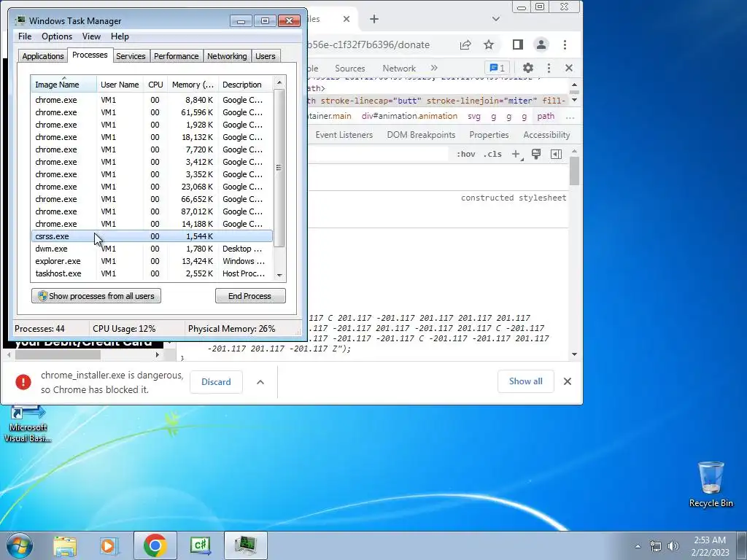
Task: Switch to Users tab
Action: tap(266, 56)
